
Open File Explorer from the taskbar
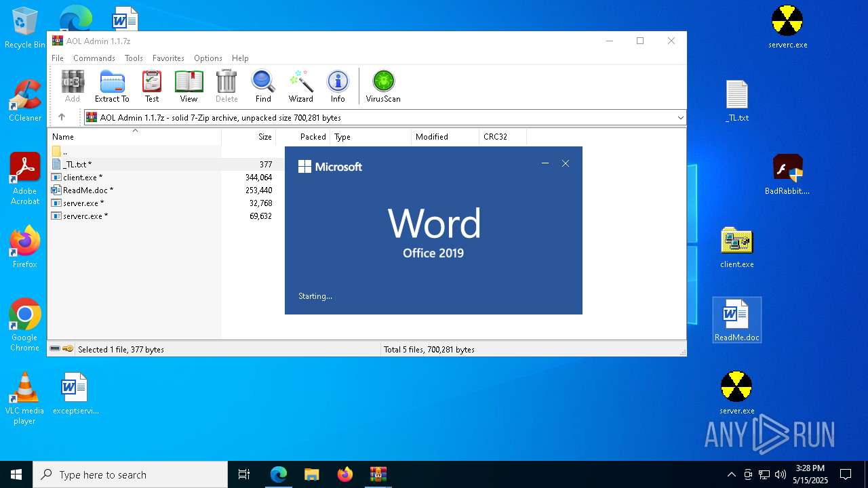coord(311,474)
